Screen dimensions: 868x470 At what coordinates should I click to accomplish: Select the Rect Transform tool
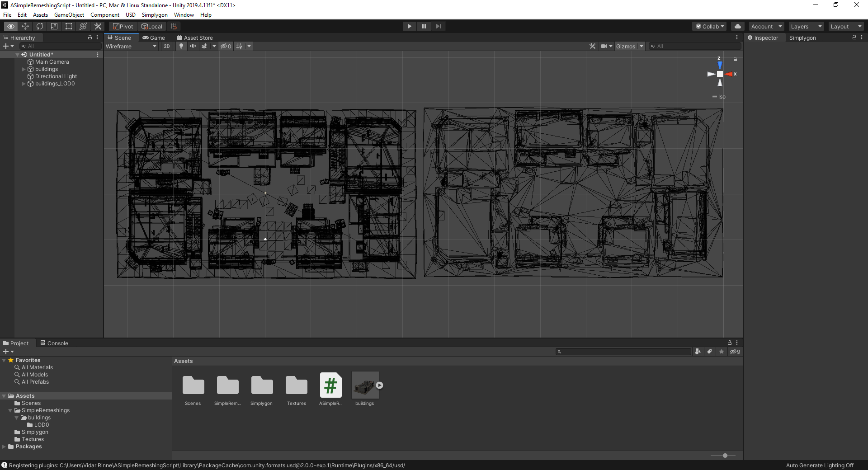(x=68, y=26)
